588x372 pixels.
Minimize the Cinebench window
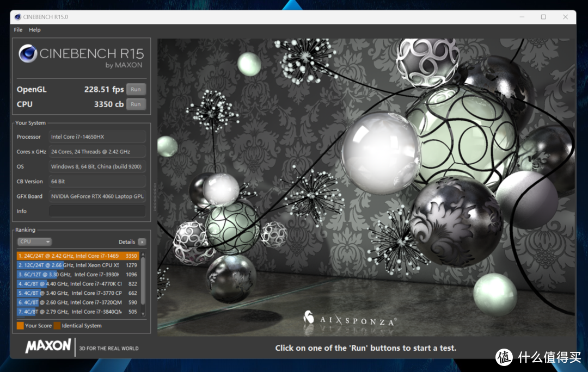pyautogui.click(x=522, y=17)
